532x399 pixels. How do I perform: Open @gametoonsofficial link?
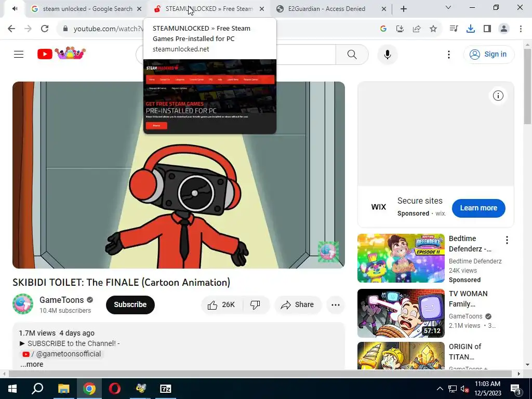[62, 354]
